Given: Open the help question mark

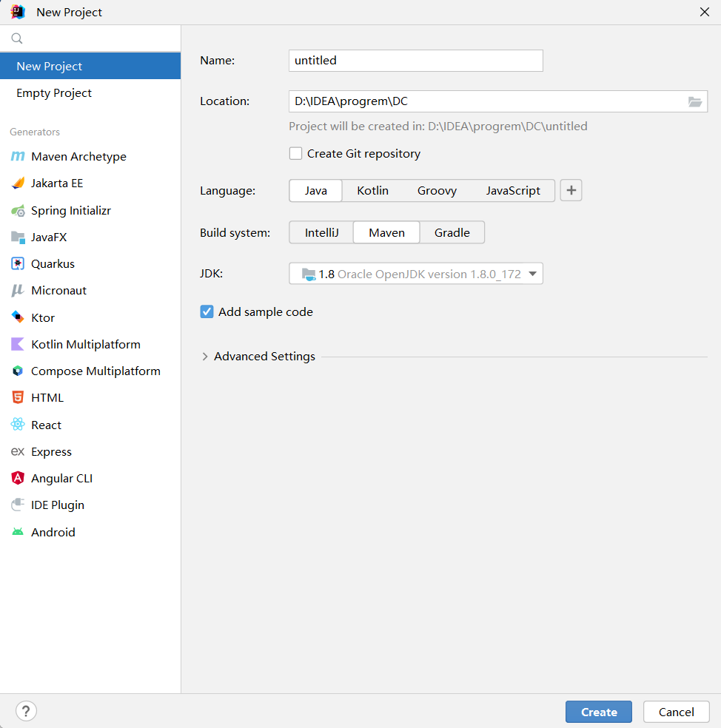Looking at the screenshot, I should 26,711.
